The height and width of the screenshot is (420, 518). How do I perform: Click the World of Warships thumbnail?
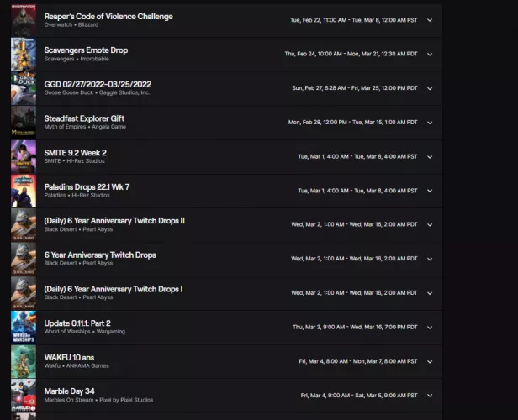(23, 327)
